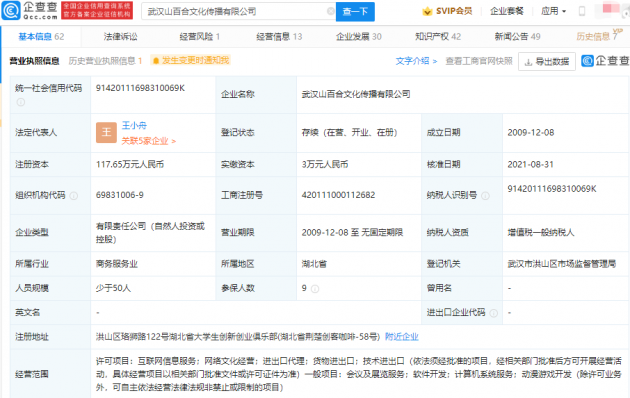Click info icon next to 组织机构代码
Viewport: 630px width, 398px height.
point(74,196)
